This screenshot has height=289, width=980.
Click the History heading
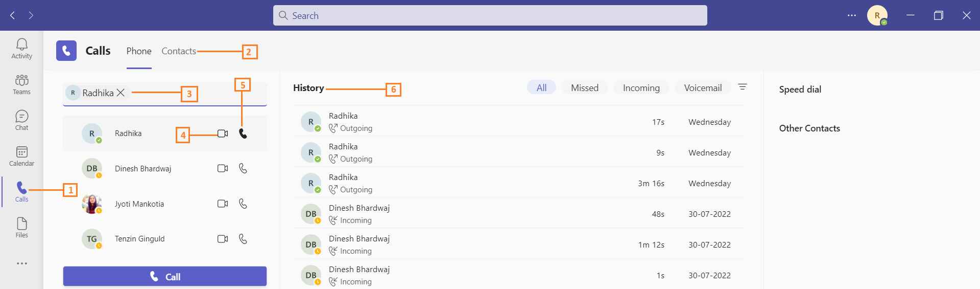pos(308,87)
